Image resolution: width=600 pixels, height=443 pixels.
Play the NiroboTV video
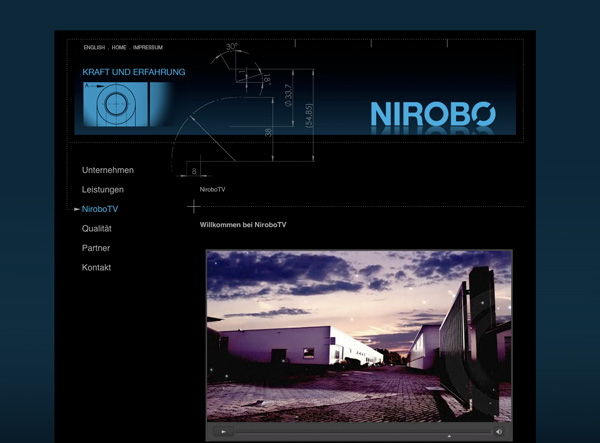click(223, 432)
